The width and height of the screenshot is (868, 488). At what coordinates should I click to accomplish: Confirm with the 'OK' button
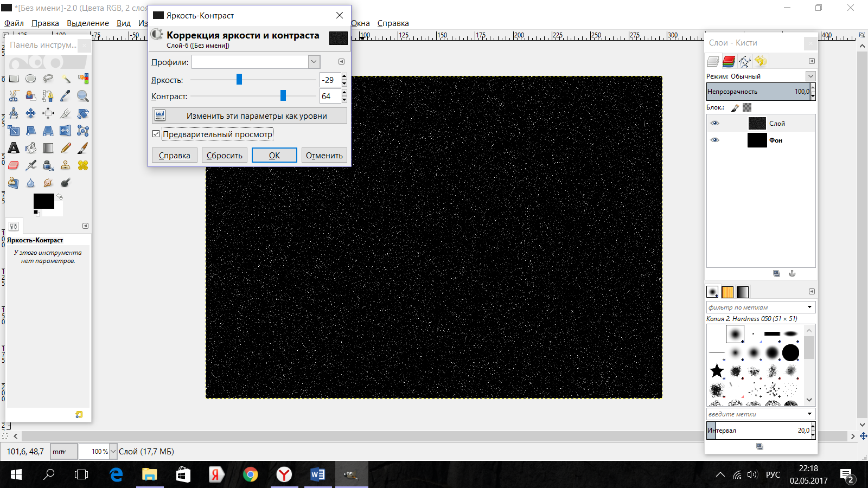point(275,155)
